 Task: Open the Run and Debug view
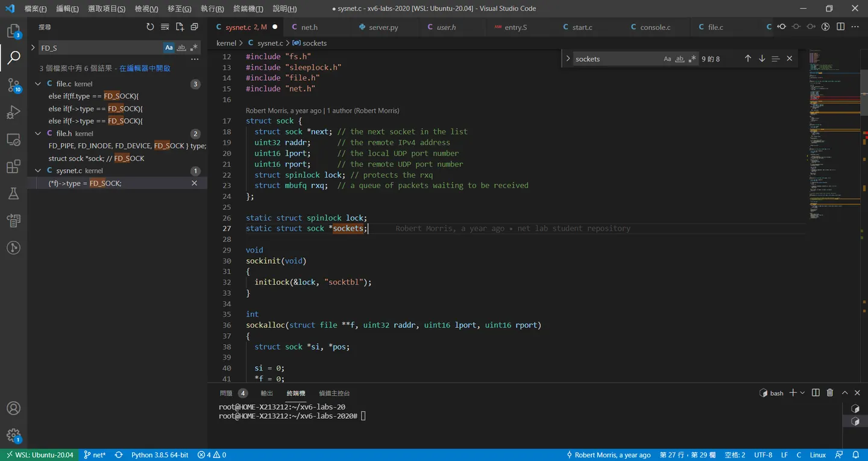pyautogui.click(x=13, y=113)
